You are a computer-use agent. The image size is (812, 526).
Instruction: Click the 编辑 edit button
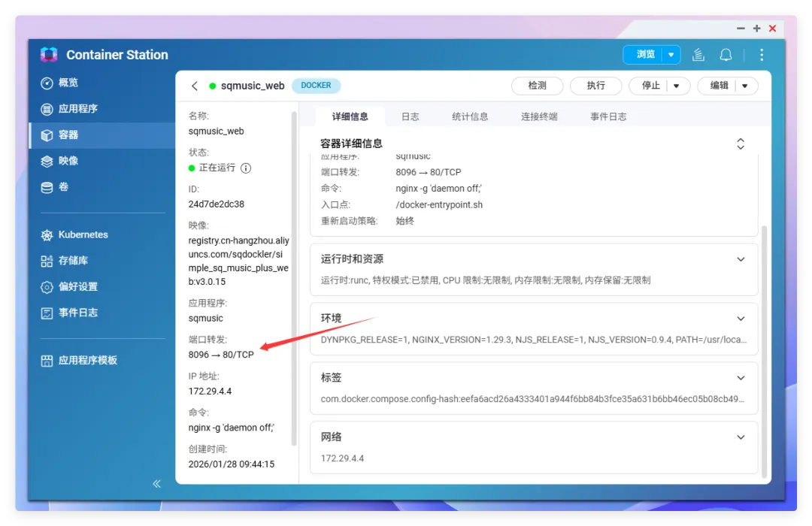718,86
